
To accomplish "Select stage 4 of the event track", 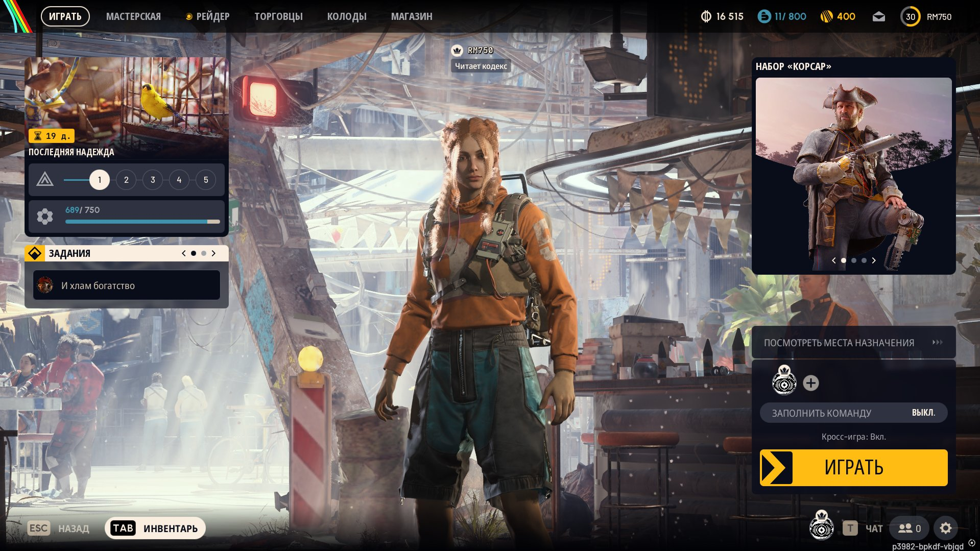I will [x=179, y=180].
